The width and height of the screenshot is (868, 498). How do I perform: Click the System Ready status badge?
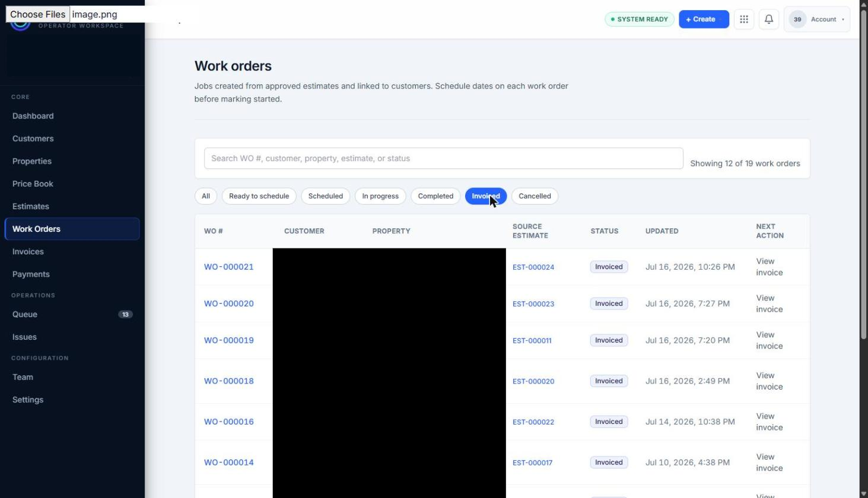[x=640, y=19]
